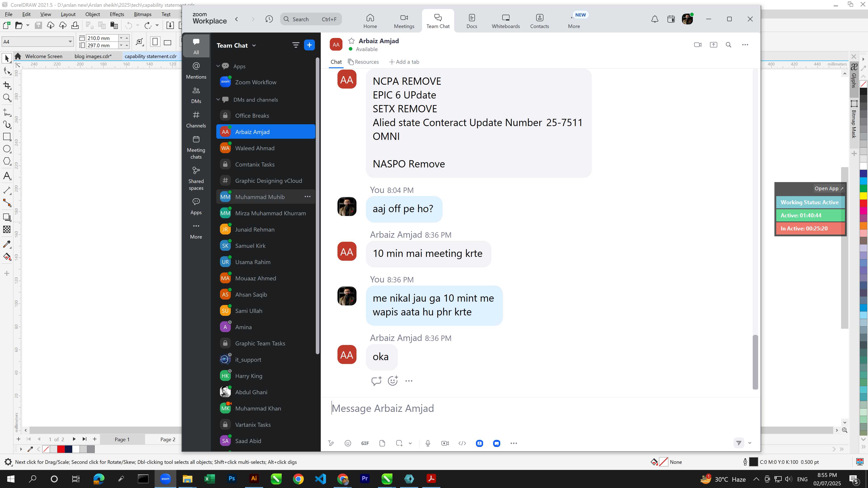Open Photoshop from the taskbar
868x488 pixels.
(x=232, y=479)
